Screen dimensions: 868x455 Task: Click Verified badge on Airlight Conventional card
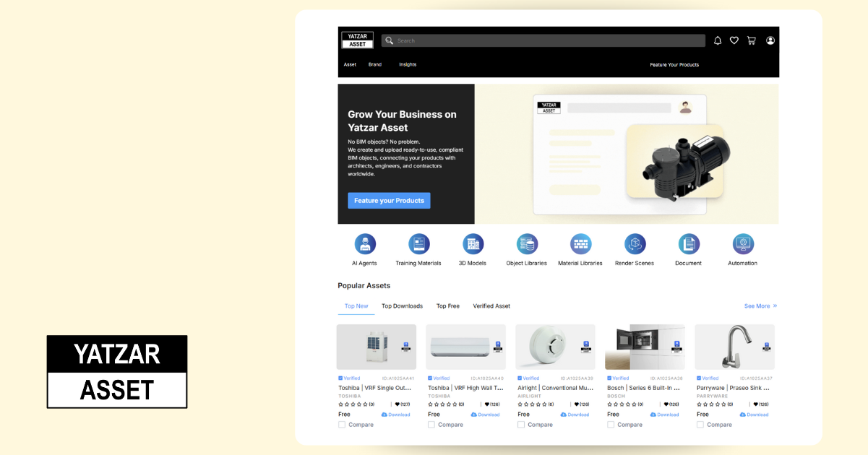click(x=528, y=378)
